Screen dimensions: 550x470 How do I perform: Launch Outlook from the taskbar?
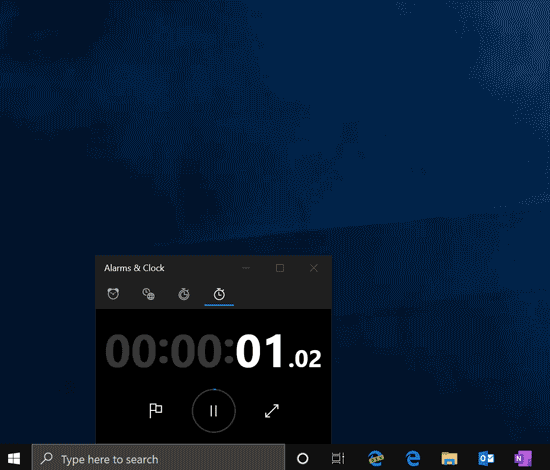point(486,458)
